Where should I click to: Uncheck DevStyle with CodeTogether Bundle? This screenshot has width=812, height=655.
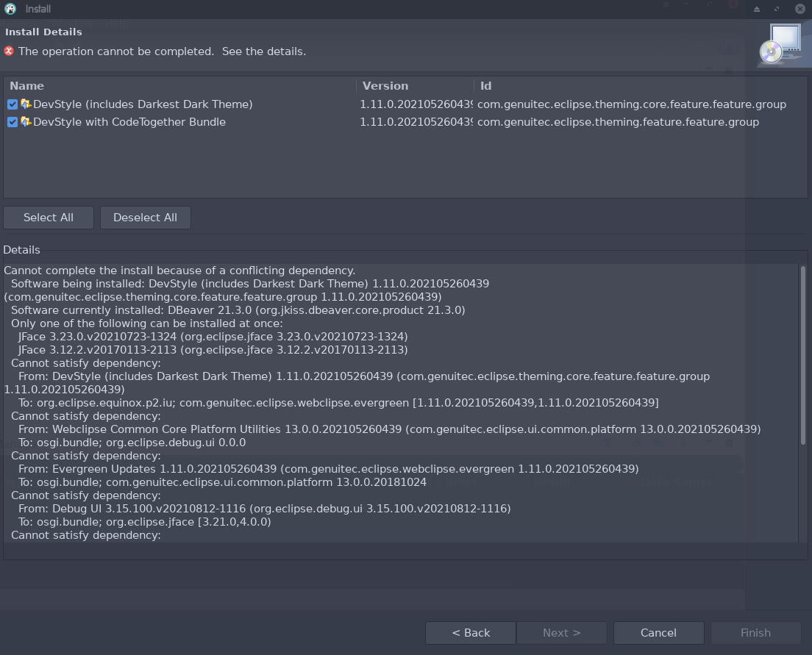point(12,122)
